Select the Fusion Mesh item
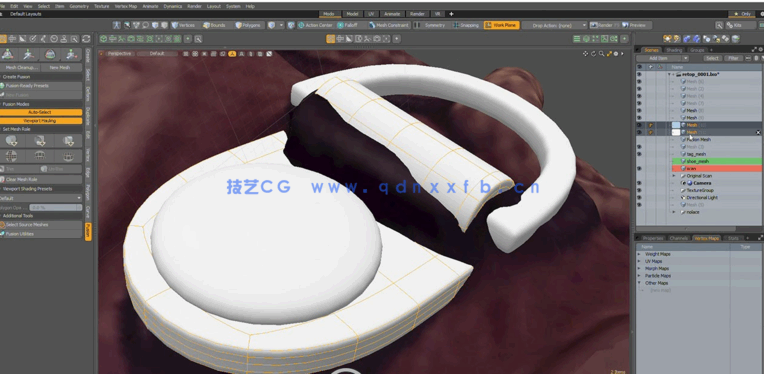Image resolution: width=764 pixels, height=374 pixels. pyautogui.click(x=698, y=140)
